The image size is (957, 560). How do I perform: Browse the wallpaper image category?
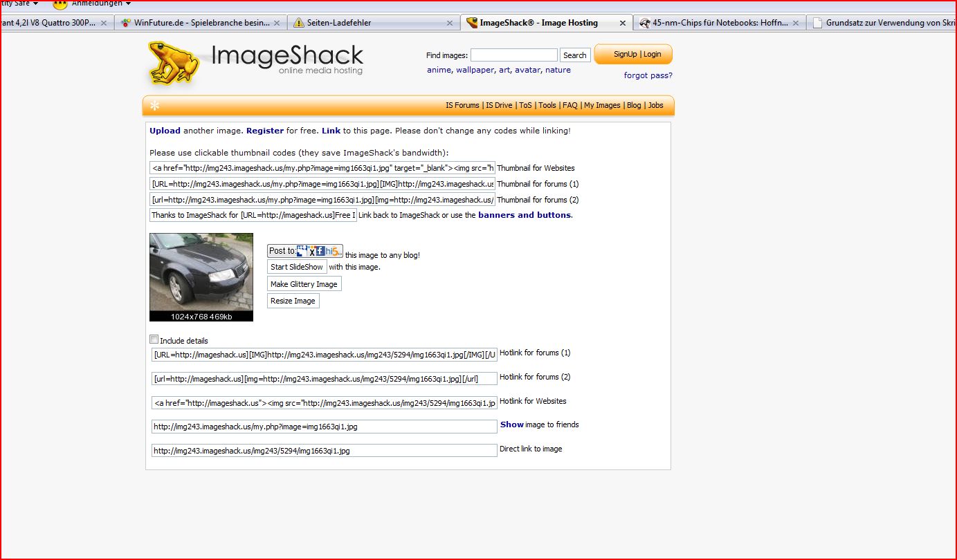[475, 70]
